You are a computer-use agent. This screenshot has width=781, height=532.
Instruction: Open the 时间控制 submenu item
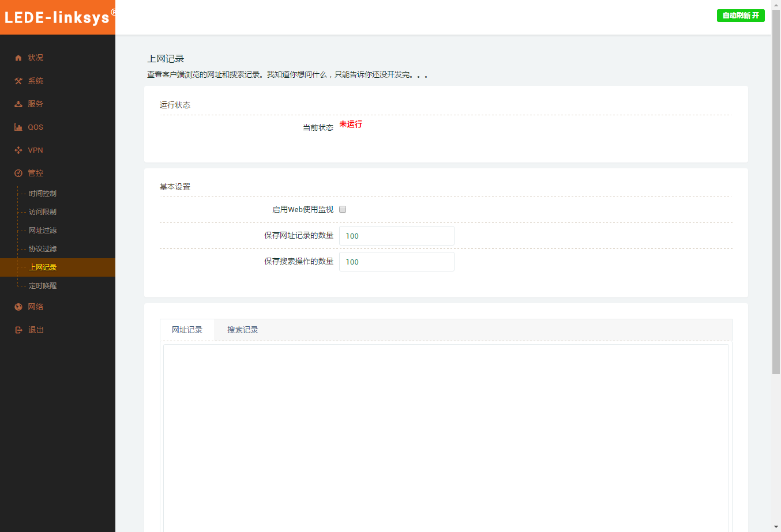click(x=43, y=194)
